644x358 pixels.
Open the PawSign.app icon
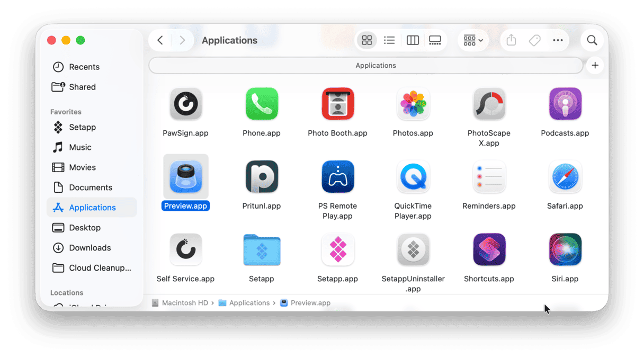(185, 104)
